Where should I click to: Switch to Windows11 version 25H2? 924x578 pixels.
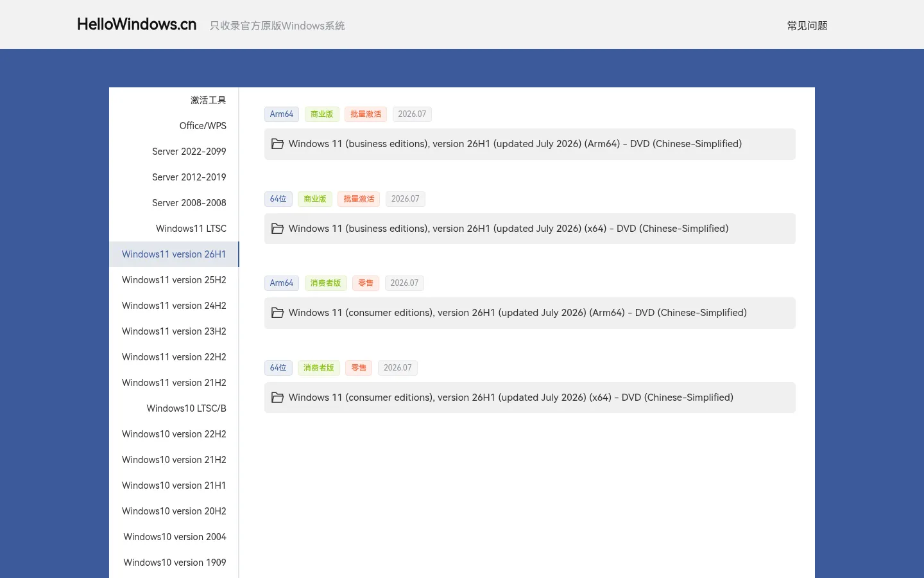pyautogui.click(x=174, y=280)
